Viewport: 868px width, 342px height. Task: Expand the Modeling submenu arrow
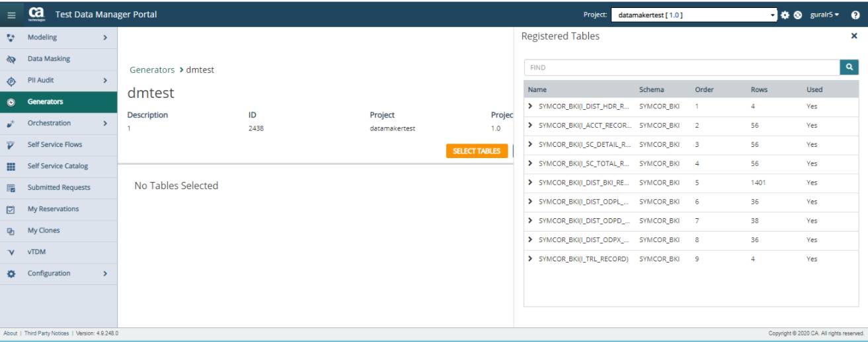[x=105, y=38]
